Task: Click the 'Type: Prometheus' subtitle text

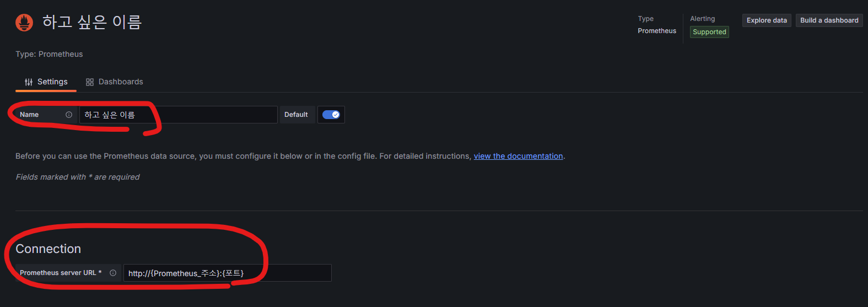Action: click(49, 54)
